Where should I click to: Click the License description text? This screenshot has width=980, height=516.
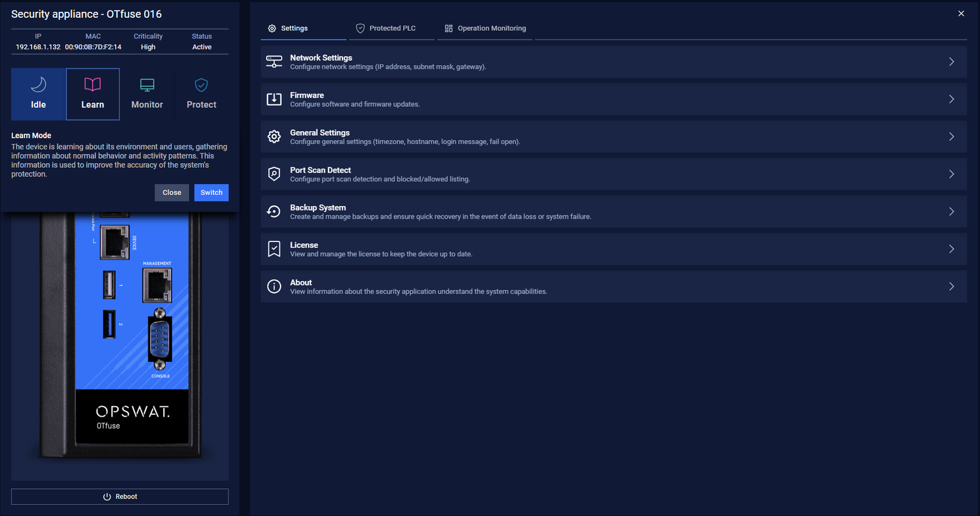pyautogui.click(x=381, y=254)
